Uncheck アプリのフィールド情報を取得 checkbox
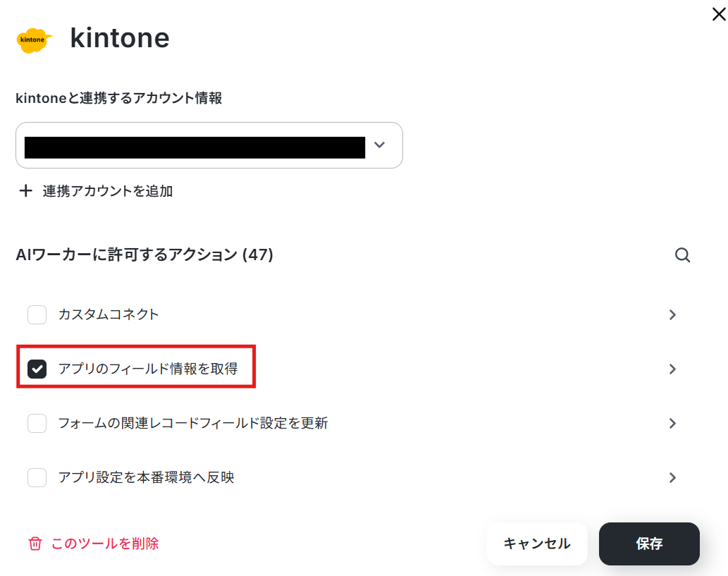Image resolution: width=728 pixels, height=576 pixels. pyautogui.click(x=37, y=369)
